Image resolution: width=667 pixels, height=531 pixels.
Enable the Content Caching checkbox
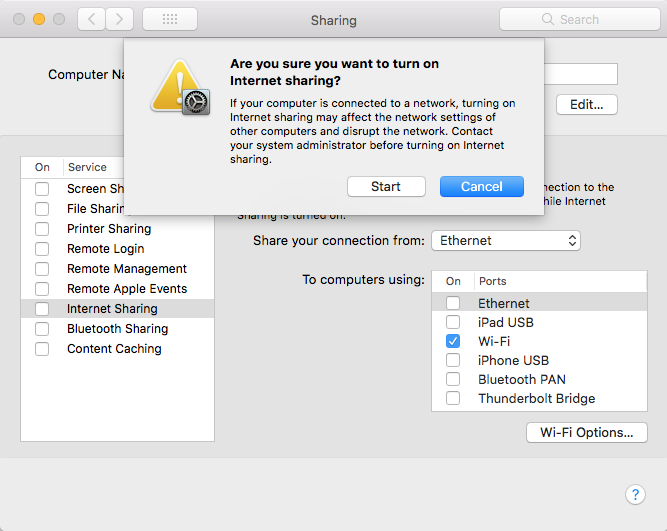click(42, 349)
